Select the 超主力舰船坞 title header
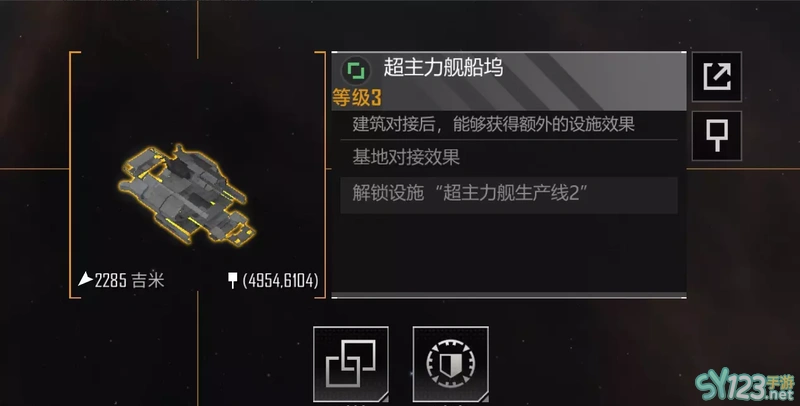The width and height of the screenshot is (800, 406). [x=443, y=67]
